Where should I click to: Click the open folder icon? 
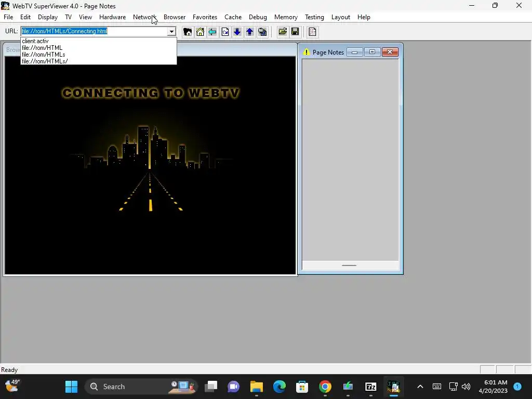282,32
